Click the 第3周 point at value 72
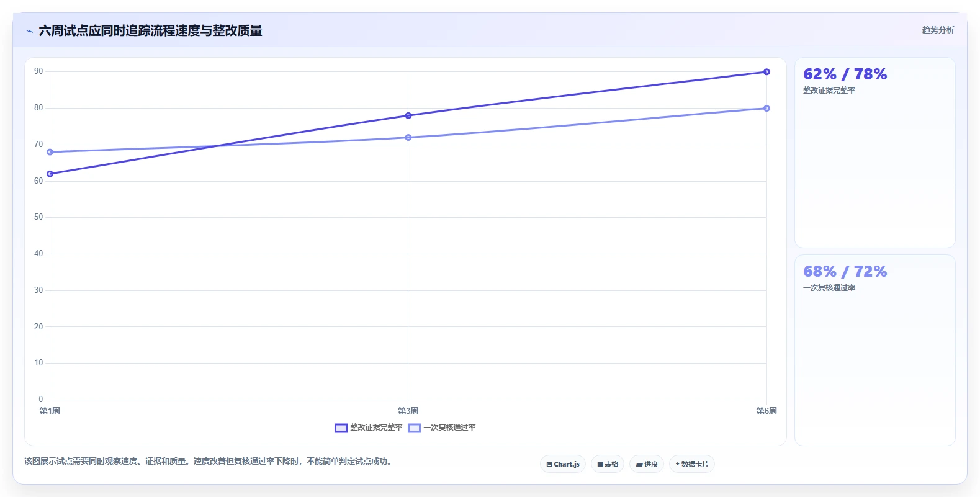The image size is (980, 497). [408, 137]
